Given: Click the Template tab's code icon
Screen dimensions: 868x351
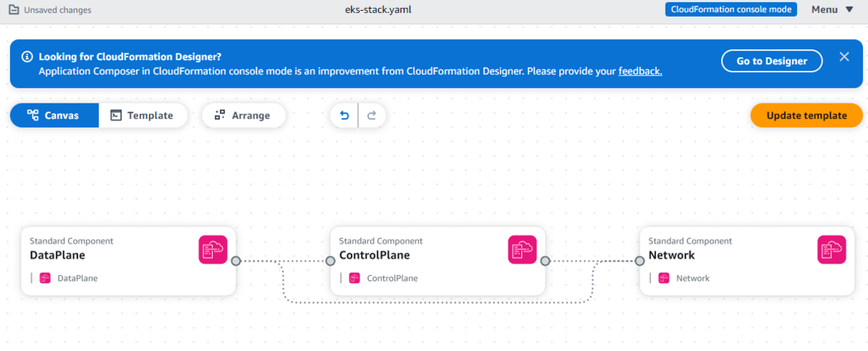Looking at the screenshot, I should click(x=116, y=115).
